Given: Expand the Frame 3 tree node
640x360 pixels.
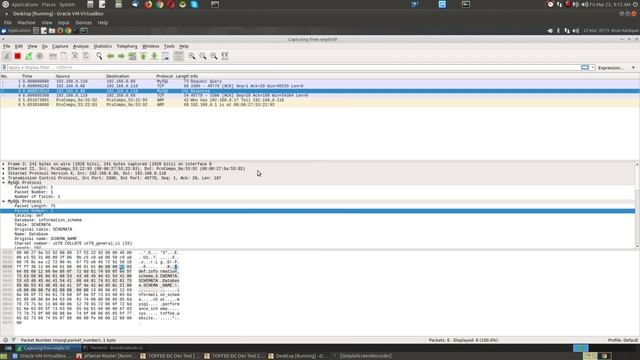Looking at the screenshot, I should click(4, 164).
